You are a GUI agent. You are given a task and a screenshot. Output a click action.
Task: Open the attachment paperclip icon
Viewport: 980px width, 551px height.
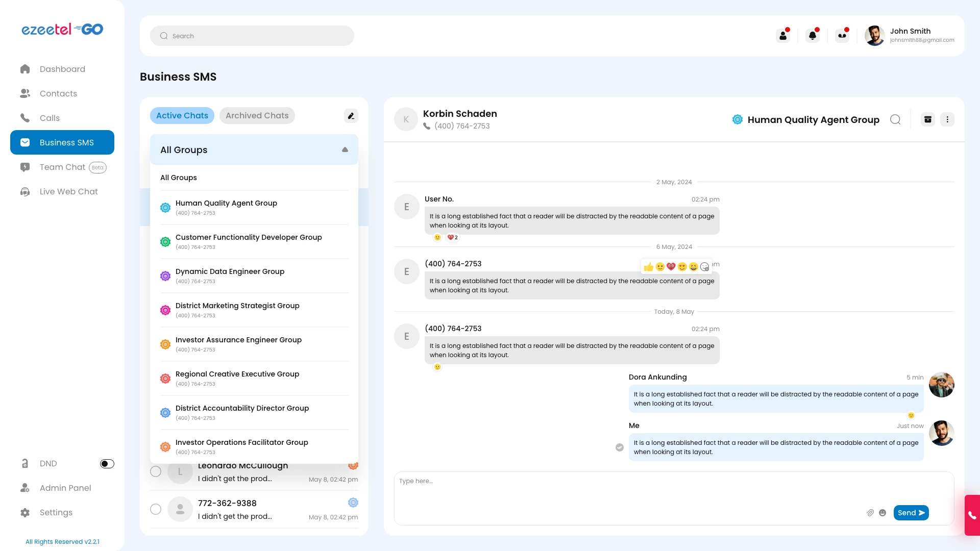[x=871, y=513]
